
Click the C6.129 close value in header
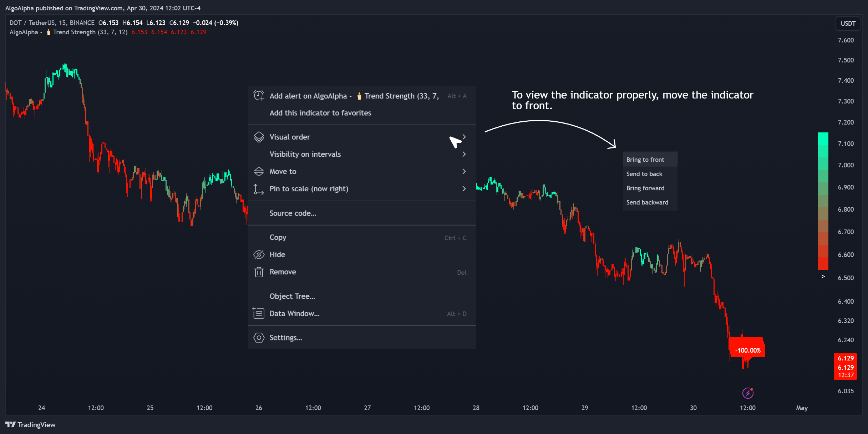179,23
